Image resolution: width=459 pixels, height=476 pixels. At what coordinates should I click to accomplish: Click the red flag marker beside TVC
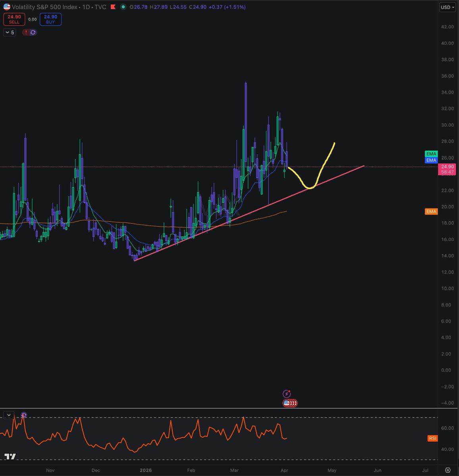113,7
